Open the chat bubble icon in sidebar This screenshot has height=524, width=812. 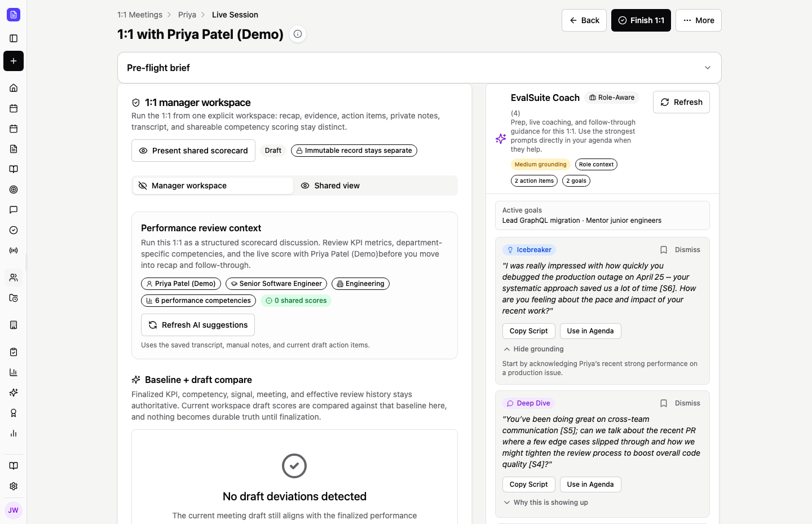[14, 210]
